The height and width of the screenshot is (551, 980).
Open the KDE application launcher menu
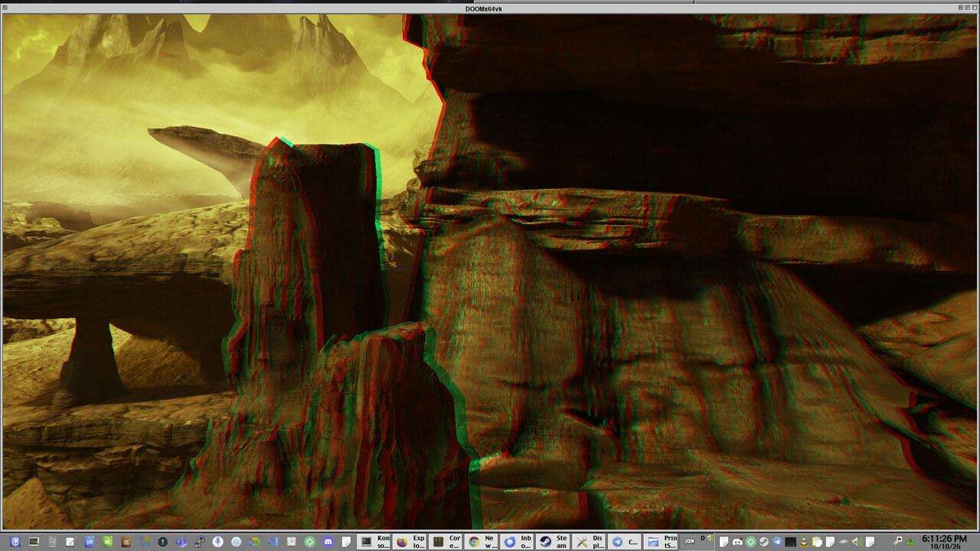click(x=15, y=542)
